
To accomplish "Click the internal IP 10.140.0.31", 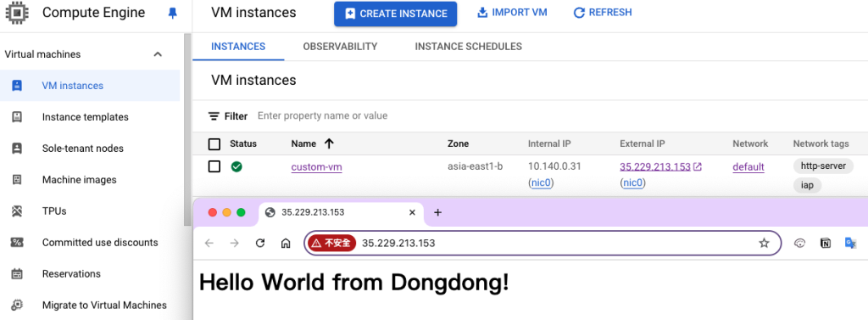I will point(554,166).
